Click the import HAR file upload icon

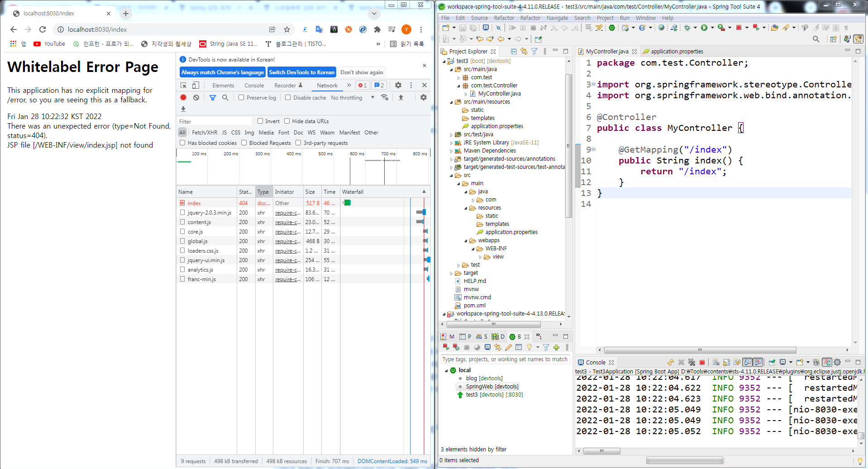point(401,97)
